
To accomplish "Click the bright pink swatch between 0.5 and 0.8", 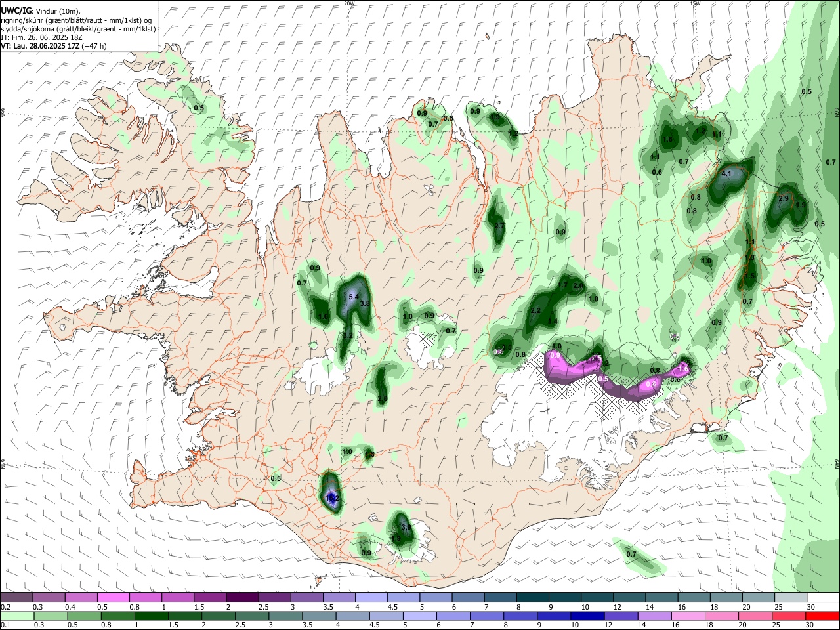I will [113, 597].
